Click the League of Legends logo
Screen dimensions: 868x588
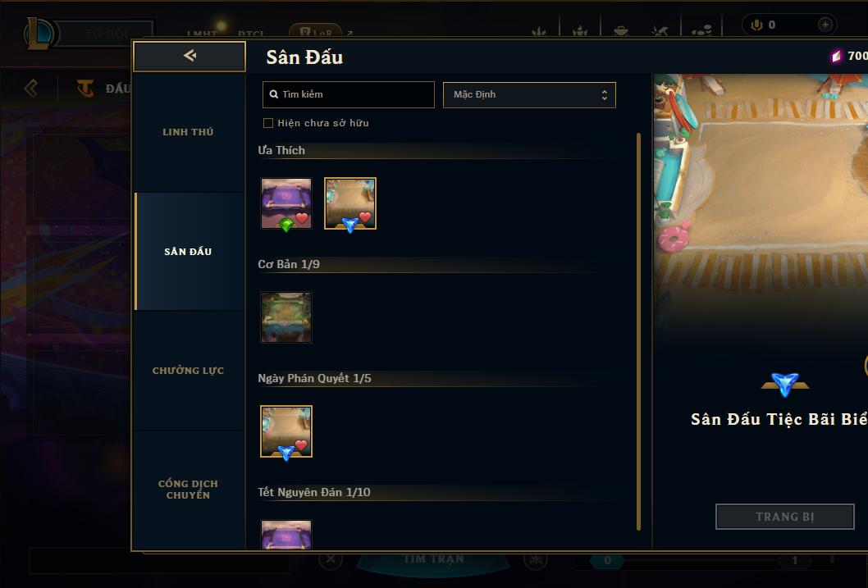40,33
